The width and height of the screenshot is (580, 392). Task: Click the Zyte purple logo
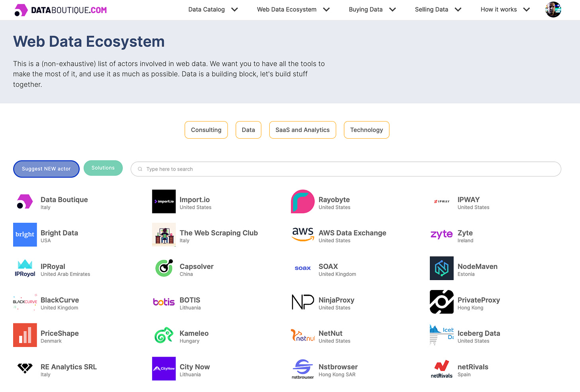pyautogui.click(x=441, y=235)
